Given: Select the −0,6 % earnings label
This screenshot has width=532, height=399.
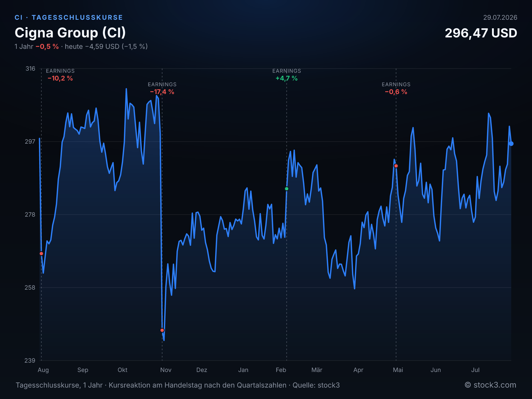Looking at the screenshot, I should 396,92.
